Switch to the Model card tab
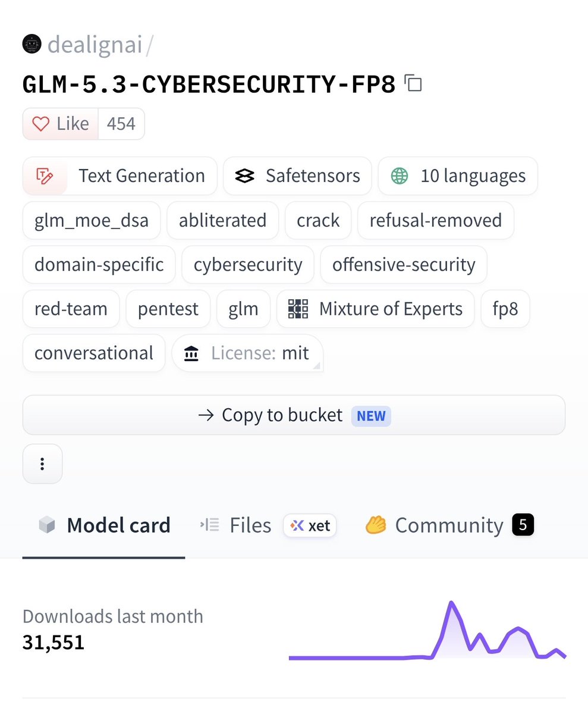Viewport: 588px width, 714px height. tap(103, 525)
